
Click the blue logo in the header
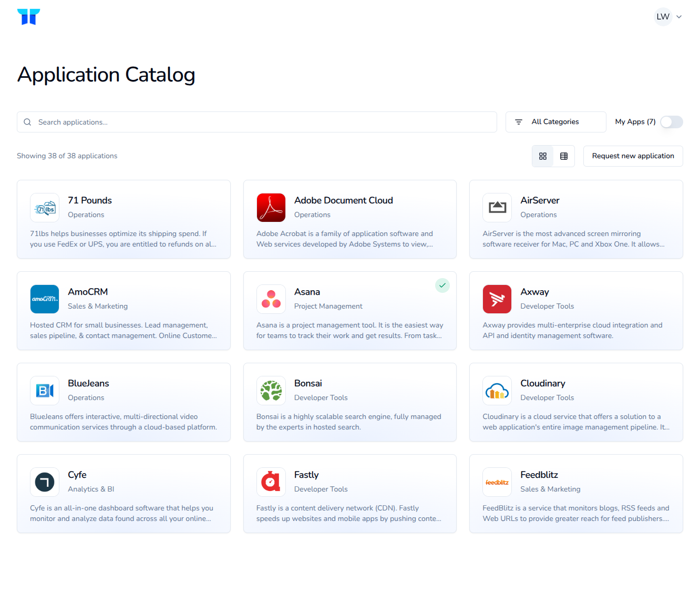(28, 17)
